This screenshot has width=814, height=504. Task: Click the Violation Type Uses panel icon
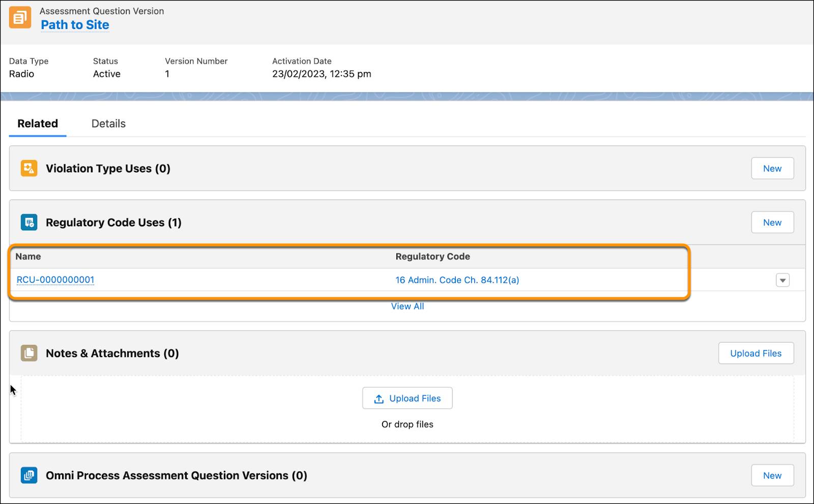29,168
